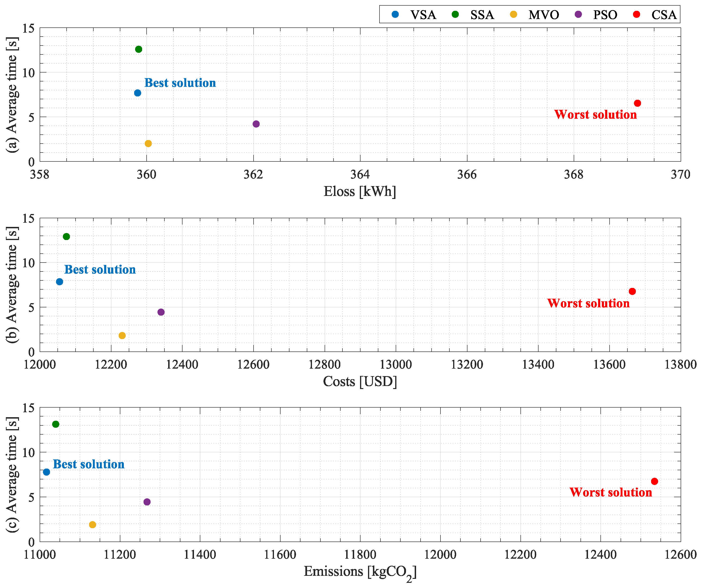Click the red CSA point in Costs plot
The width and height of the screenshot is (702, 588).
pos(632,291)
